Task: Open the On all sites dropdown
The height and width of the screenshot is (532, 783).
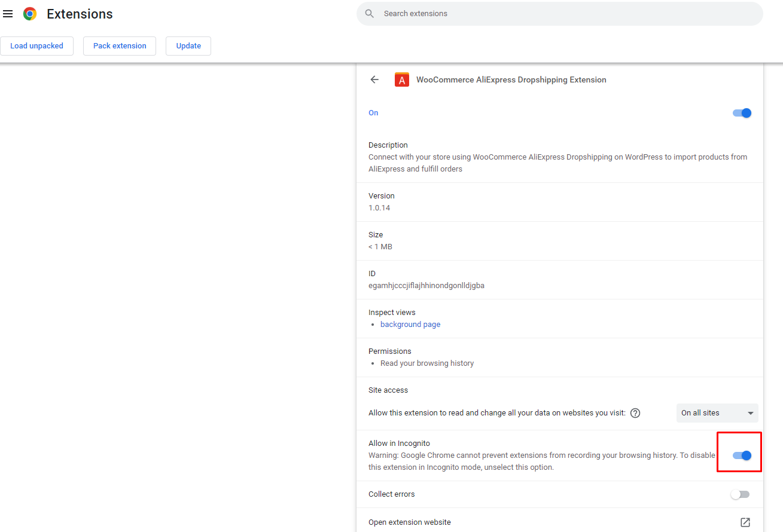Action: (x=717, y=413)
